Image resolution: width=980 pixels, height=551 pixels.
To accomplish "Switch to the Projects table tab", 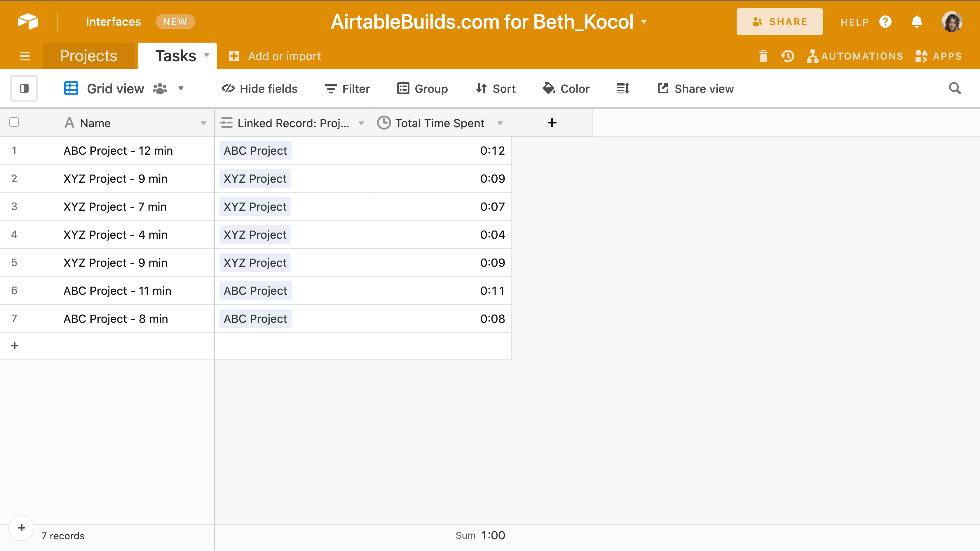I will point(89,56).
